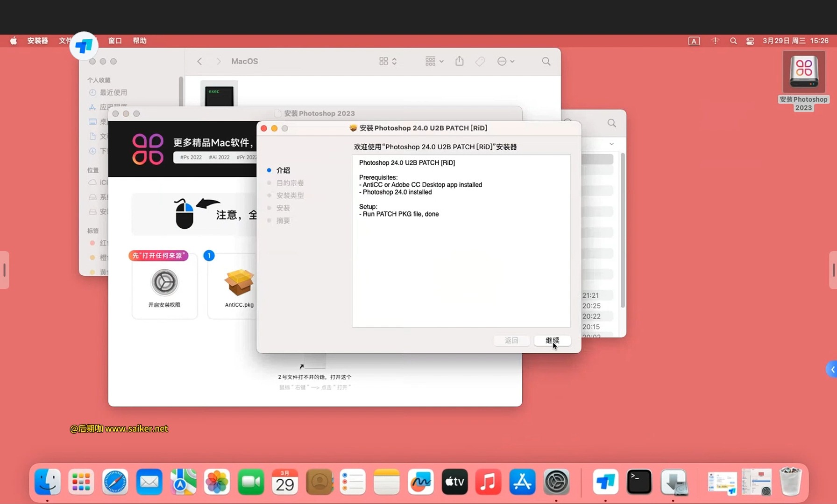
Task: Select the 安装类型 step in installer sidebar
Action: [x=290, y=196]
